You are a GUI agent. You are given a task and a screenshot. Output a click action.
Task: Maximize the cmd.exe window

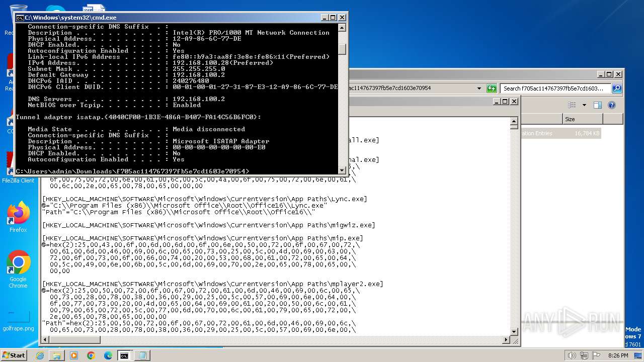pos(333,18)
